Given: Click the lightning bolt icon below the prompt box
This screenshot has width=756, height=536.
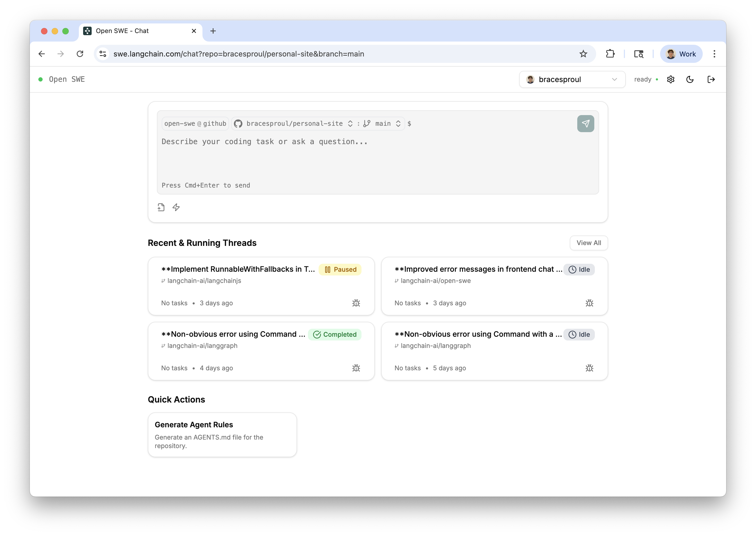Looking at the screenshot, I should pos(176,207).
